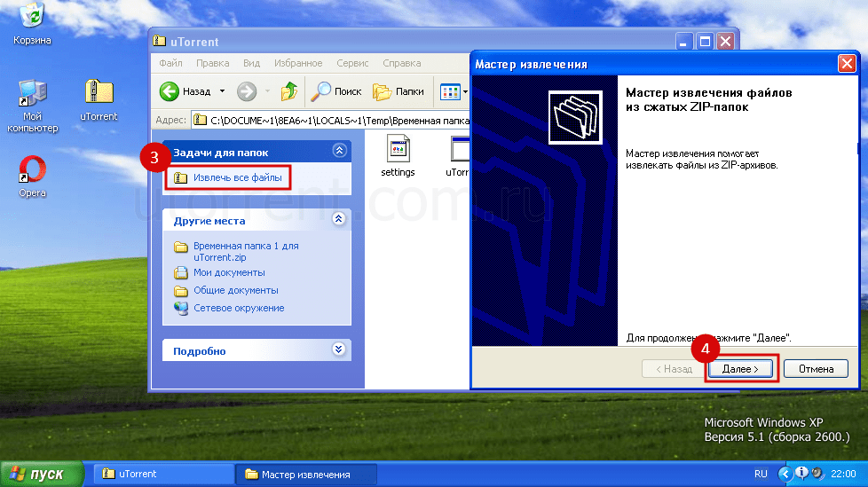The image size is (868, 487).
Task: Click the disabled Назад wizard button
Action: coord(675,368)
